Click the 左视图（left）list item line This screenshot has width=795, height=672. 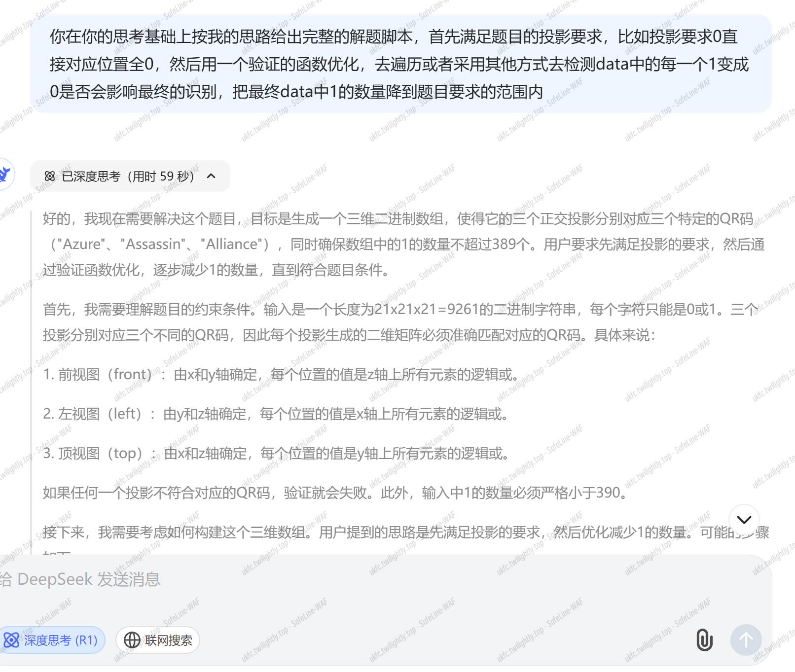pos(276,414)
